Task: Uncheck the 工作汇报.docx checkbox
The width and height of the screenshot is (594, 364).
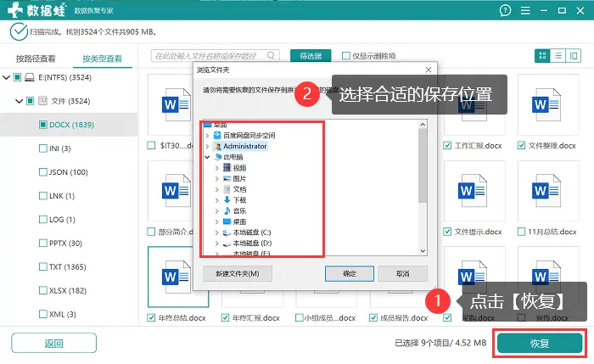Action: click(447, 145)
